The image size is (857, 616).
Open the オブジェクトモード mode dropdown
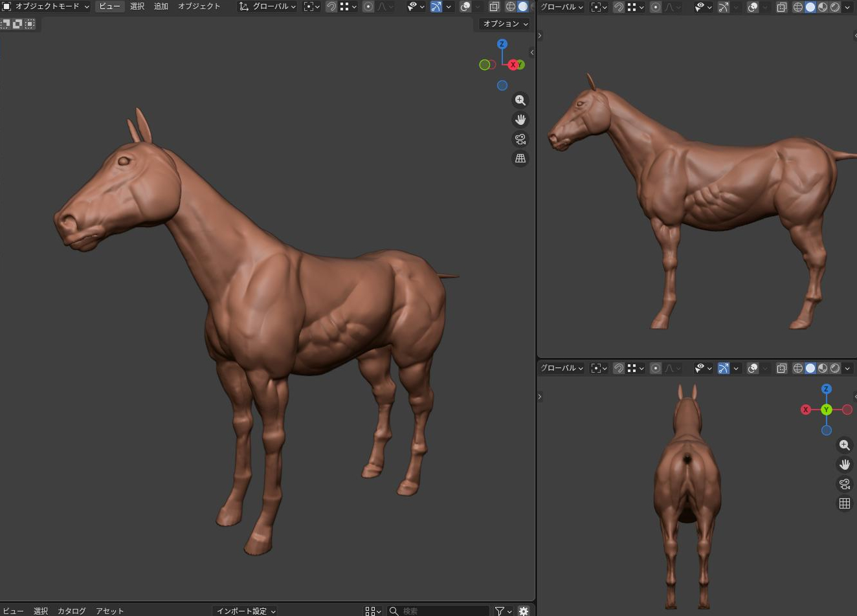click(46, 6)
